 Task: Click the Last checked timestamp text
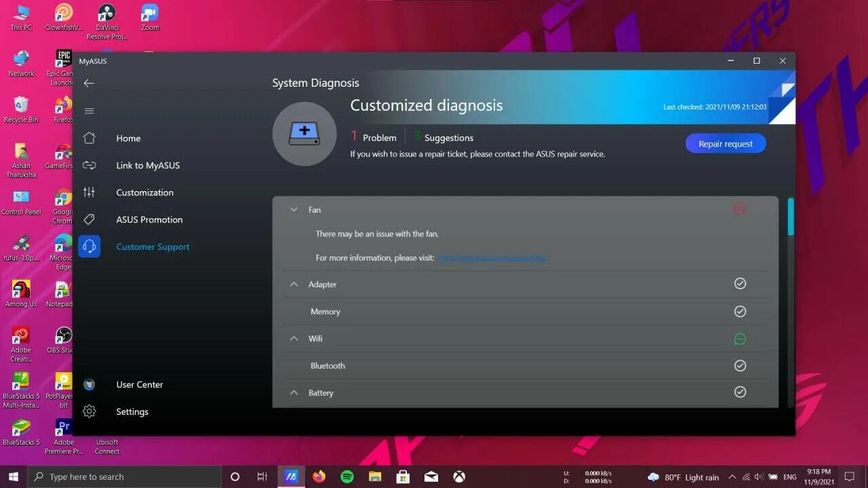[715, 107]
